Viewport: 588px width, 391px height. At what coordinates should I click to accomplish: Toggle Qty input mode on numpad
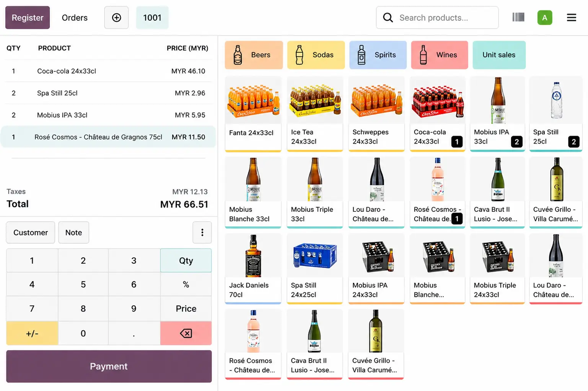(186, 261)
